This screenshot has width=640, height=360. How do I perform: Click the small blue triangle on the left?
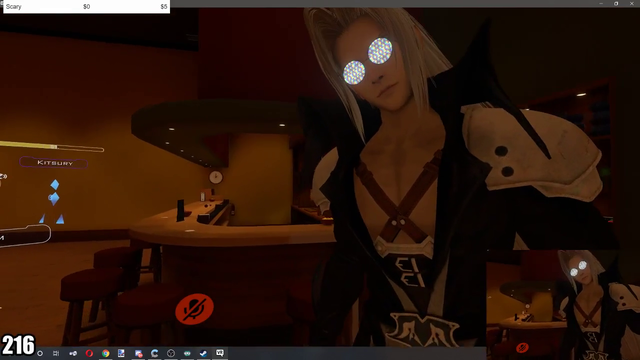(x=42, y=219)
